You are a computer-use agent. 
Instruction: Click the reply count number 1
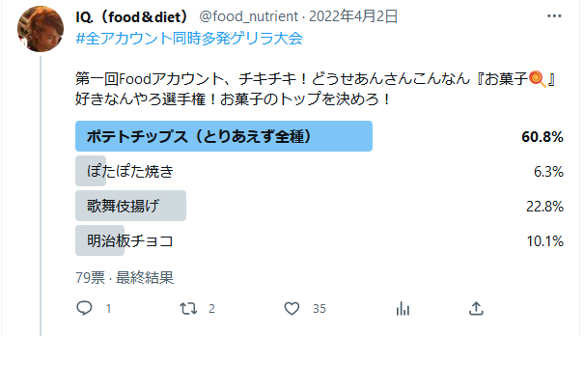108,309
